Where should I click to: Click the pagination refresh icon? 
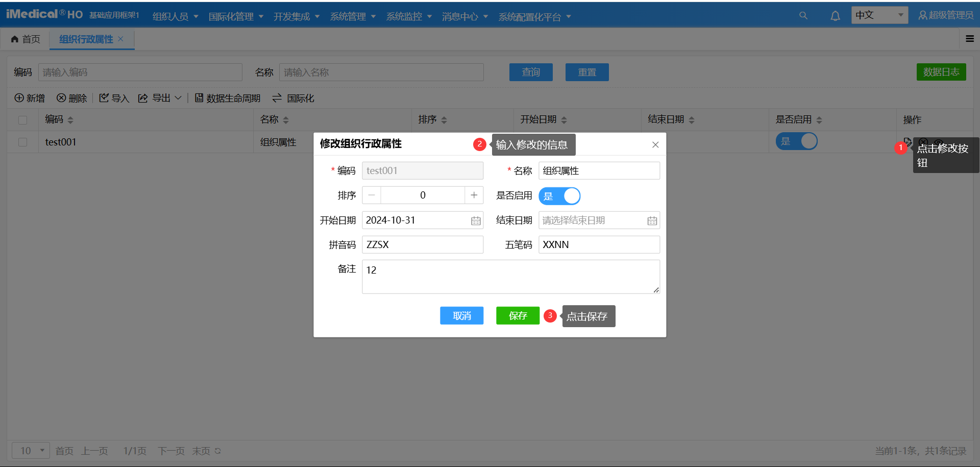click(x=218, y=451)
